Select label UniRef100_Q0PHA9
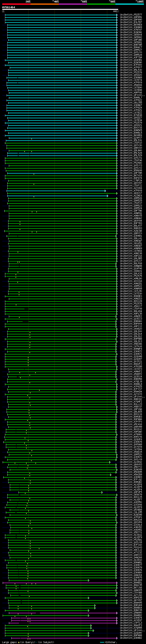Viewport: 146px width, 644px height. (x=131, y=444)
